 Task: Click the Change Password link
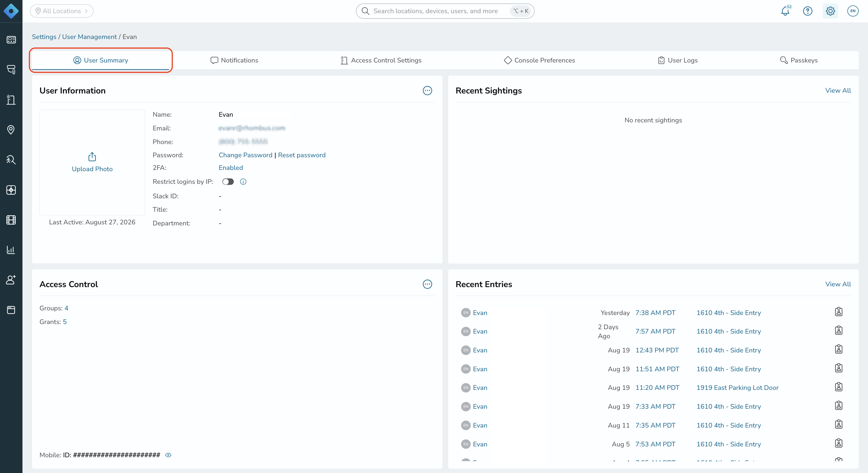pyautogui.click(x=245, y=155)
